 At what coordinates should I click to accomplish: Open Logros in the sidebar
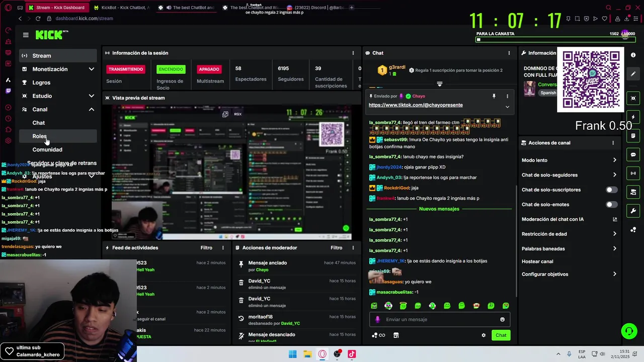coord(58,82)
